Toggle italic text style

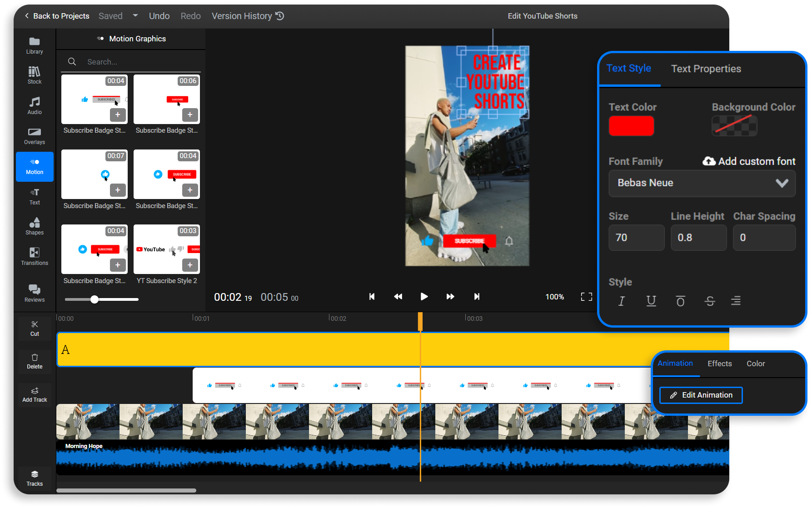(621, 301)
